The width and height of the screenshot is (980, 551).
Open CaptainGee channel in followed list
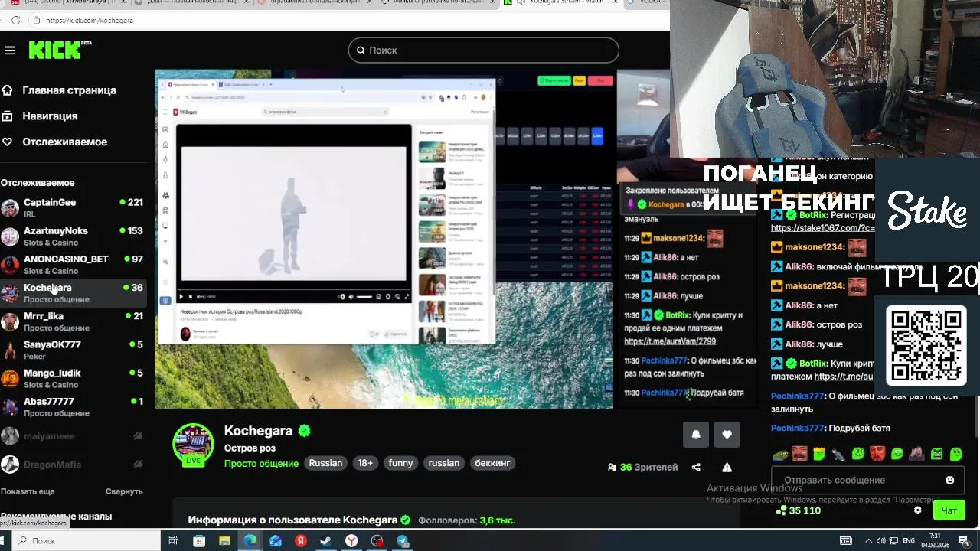coord(73,207)
